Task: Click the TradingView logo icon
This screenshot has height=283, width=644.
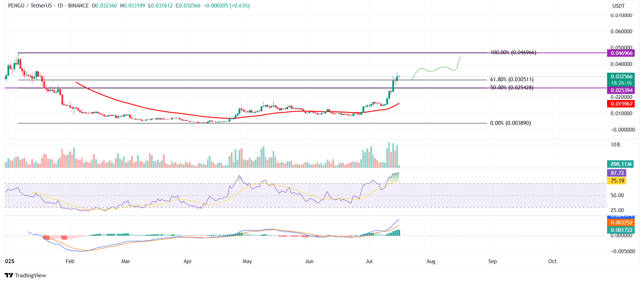Action: pos(9,276)
